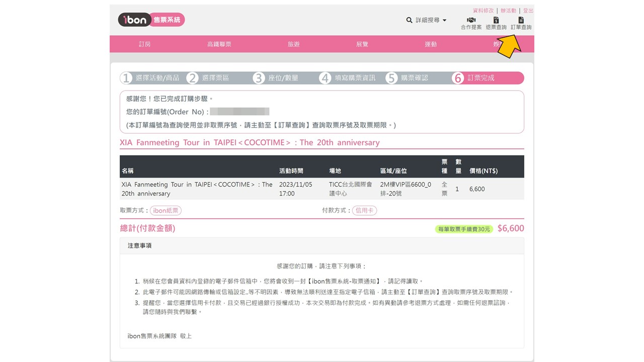Click the 信用卡 payment method tag
This screenshot has width=644, height=362.
click(x=364, y=211)
